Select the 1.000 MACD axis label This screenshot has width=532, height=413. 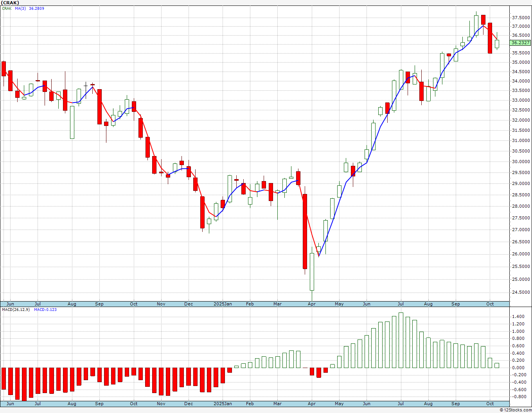pyautogui.click(x=519, y=331)
